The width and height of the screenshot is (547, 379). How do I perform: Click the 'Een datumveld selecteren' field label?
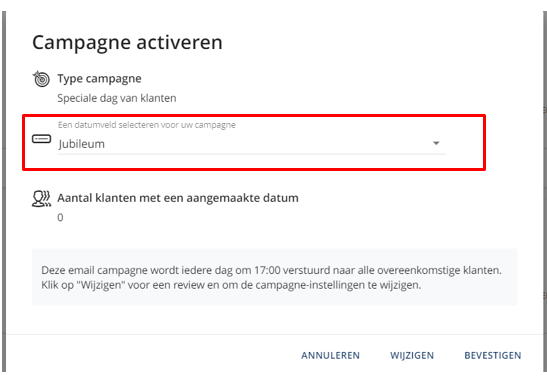click(147, 125)
